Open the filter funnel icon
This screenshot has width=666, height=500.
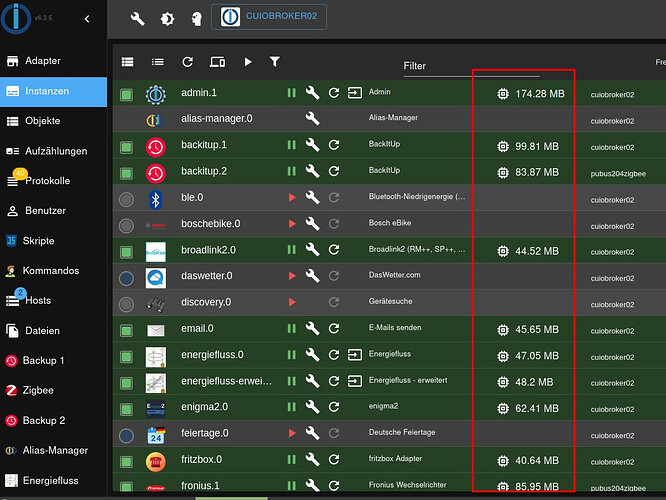(275, 62)
